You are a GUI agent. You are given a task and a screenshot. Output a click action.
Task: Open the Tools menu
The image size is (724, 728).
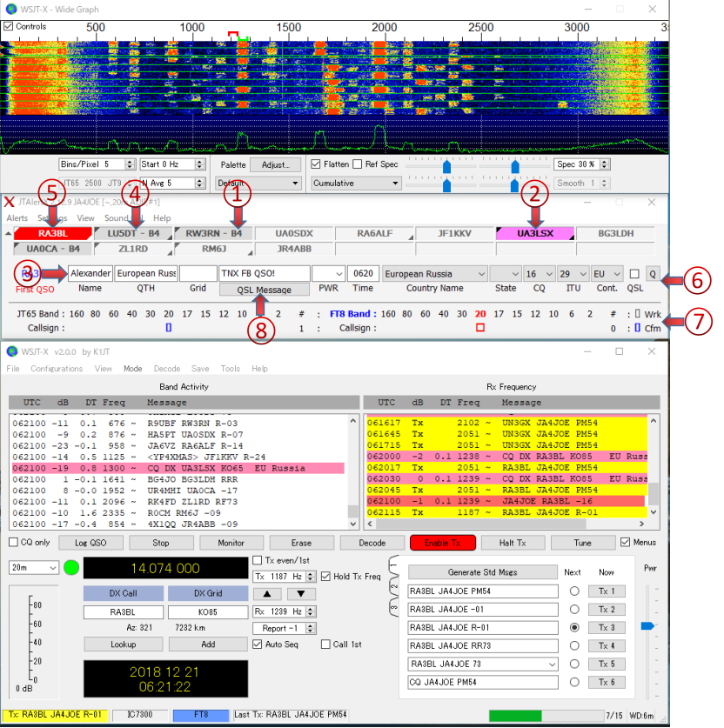point(231,369)
